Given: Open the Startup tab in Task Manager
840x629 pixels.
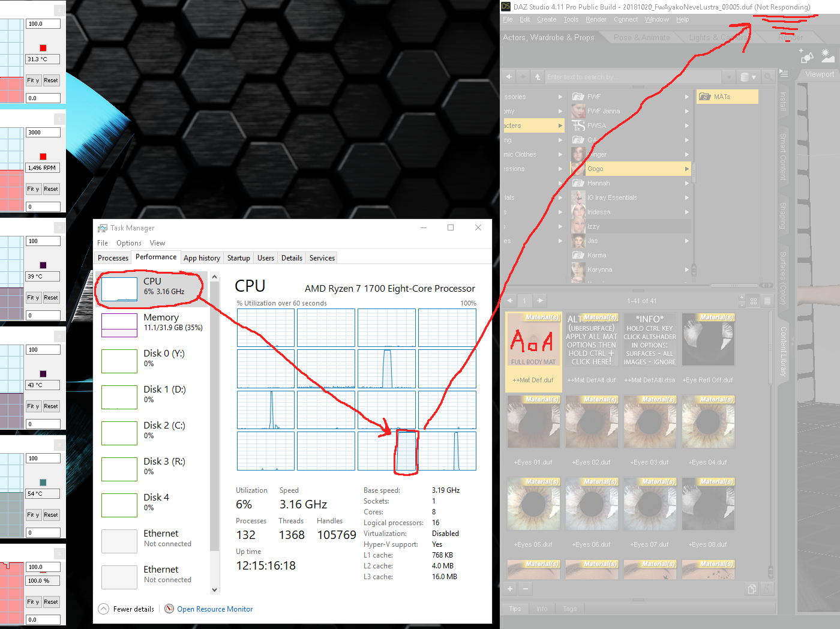Looking at the screenshot, I should 239,258.
